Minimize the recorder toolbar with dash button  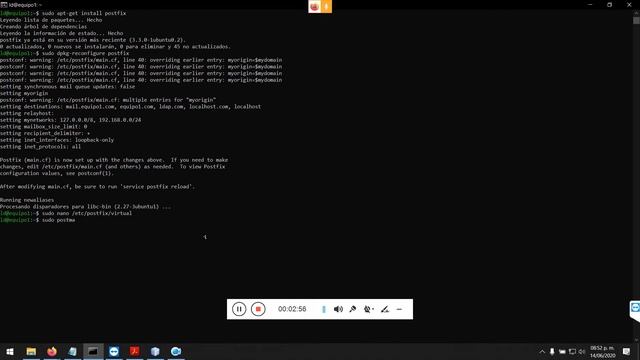click(x=399, y=309)
